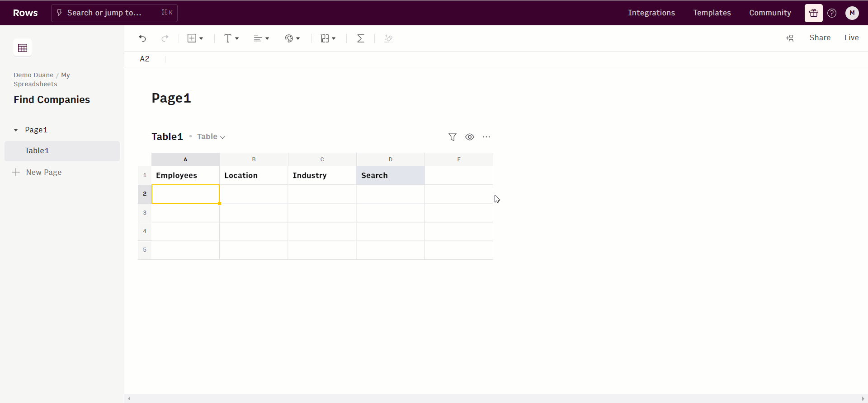
Task: Select column E header
Action: (x=459, y=159)
